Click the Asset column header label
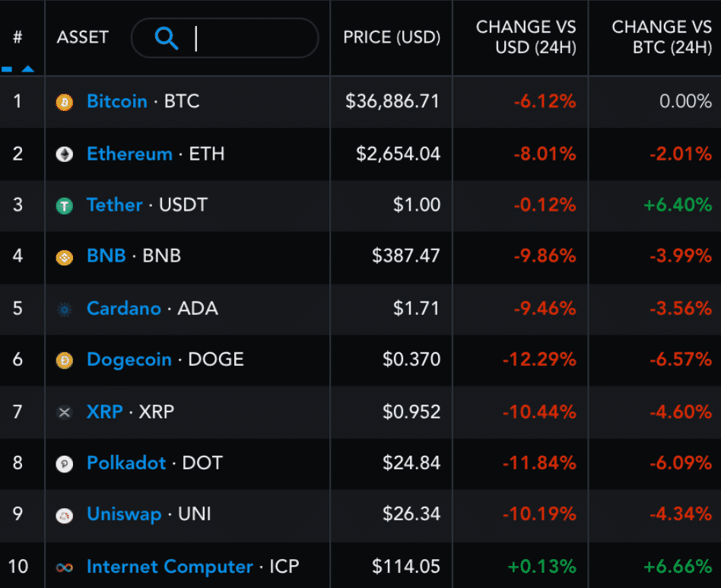Viewport: 721px width, 588px height. (x=82, y=37)
